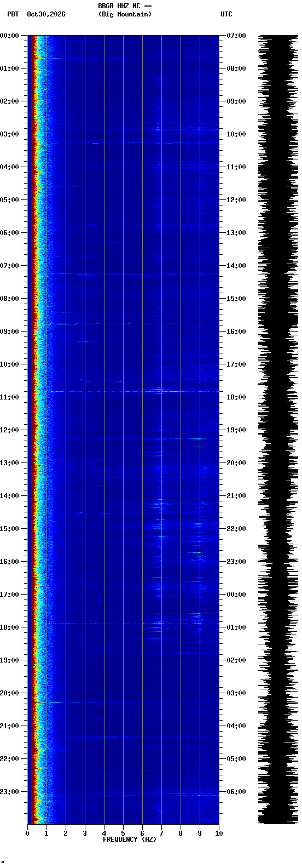Click the 16:00 UTC right-axis label

(236, 332)
